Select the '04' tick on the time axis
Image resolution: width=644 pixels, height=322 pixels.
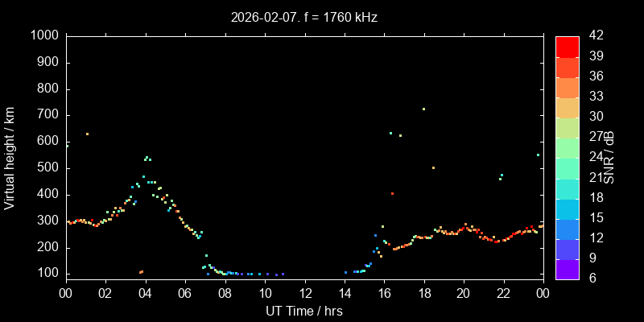tap(145, 293)
